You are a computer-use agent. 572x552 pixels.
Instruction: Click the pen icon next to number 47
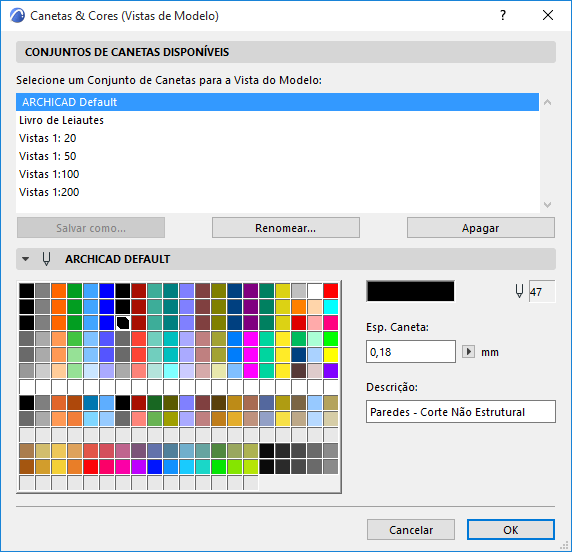[519, 291]
